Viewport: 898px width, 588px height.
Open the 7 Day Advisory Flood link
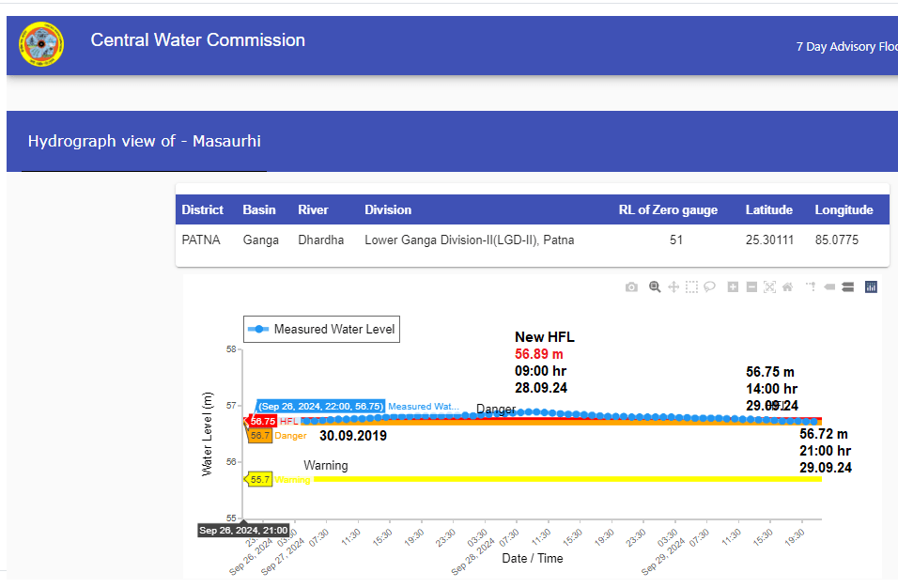click(845, 46)
